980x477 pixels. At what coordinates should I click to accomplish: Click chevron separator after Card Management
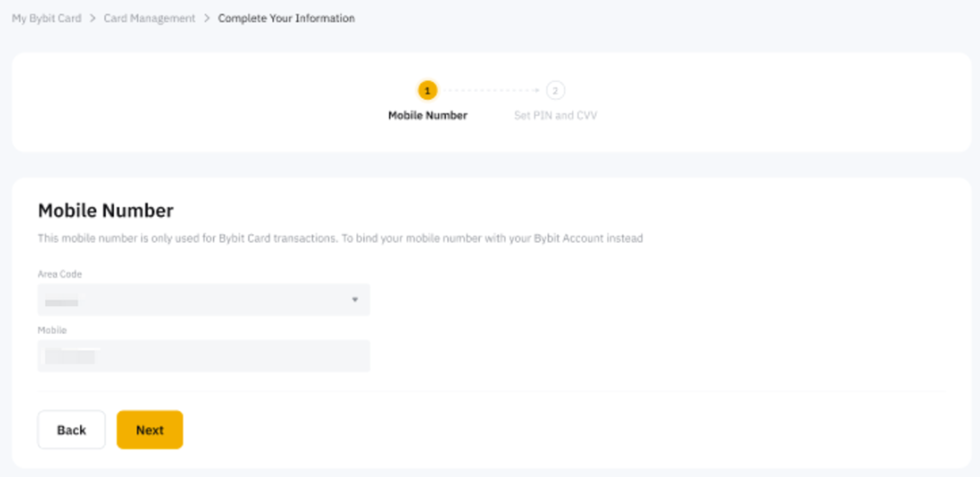[x=207, y=18]
